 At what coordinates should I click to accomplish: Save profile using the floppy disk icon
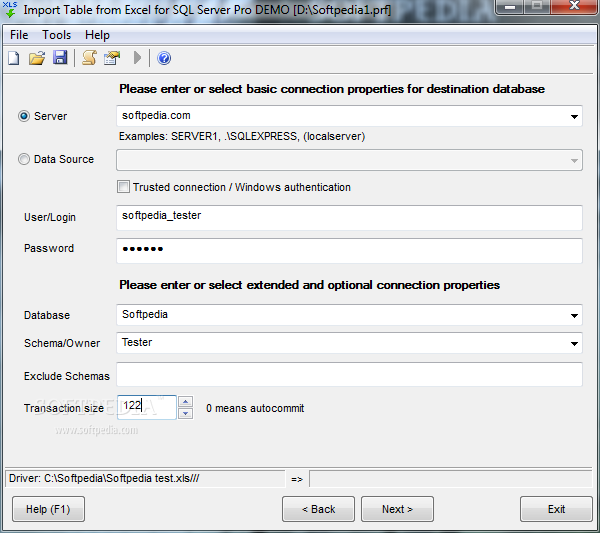pyautogui.click(x=60, y=58)
